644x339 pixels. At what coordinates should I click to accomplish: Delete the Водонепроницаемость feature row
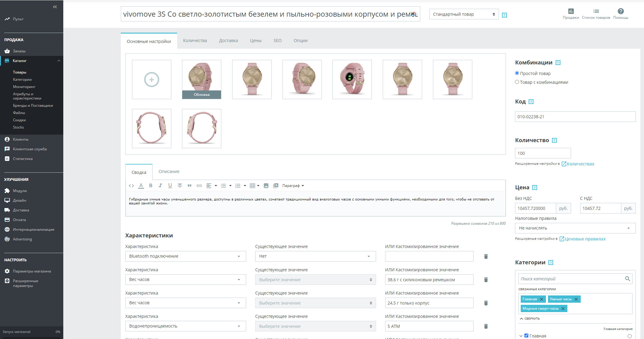click(x=486, y=326)
